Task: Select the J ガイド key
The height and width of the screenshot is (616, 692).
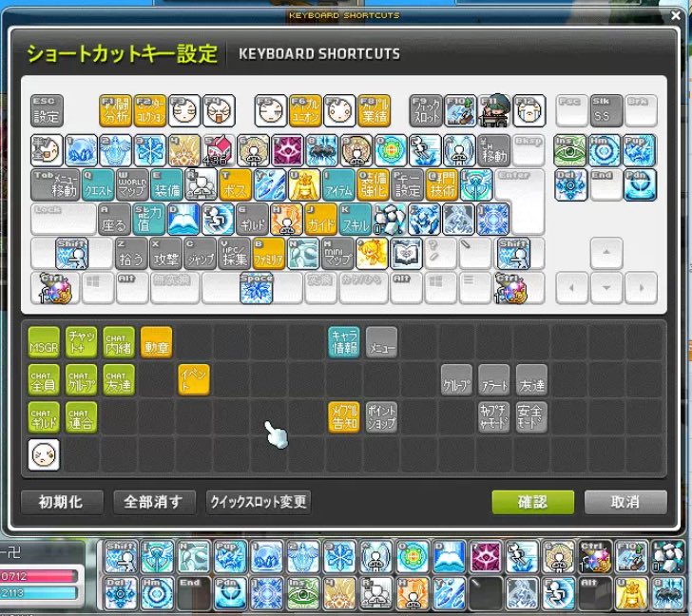Action: [321, 219]
